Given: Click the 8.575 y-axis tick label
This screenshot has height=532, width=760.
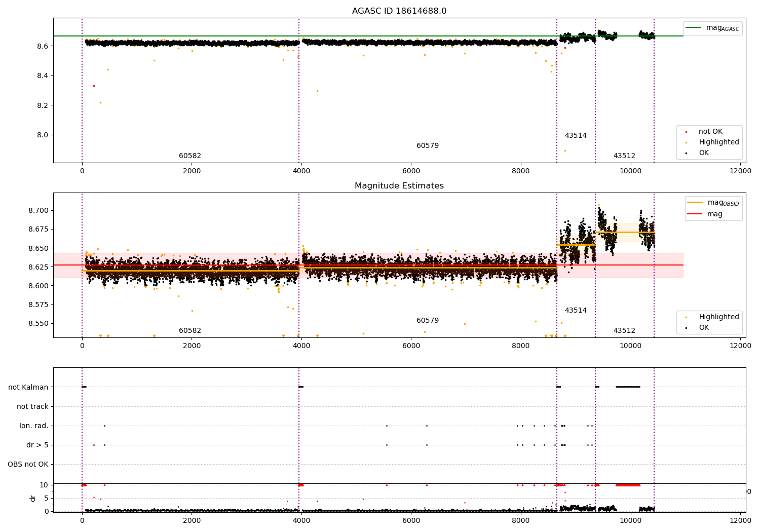Looking at the screenshot, I should (x=39, y=305).
